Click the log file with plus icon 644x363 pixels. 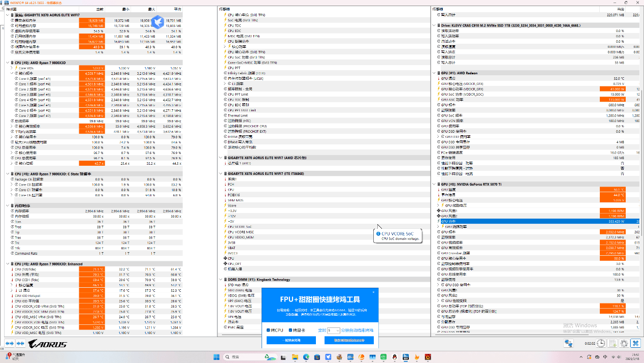click(613, 344)
